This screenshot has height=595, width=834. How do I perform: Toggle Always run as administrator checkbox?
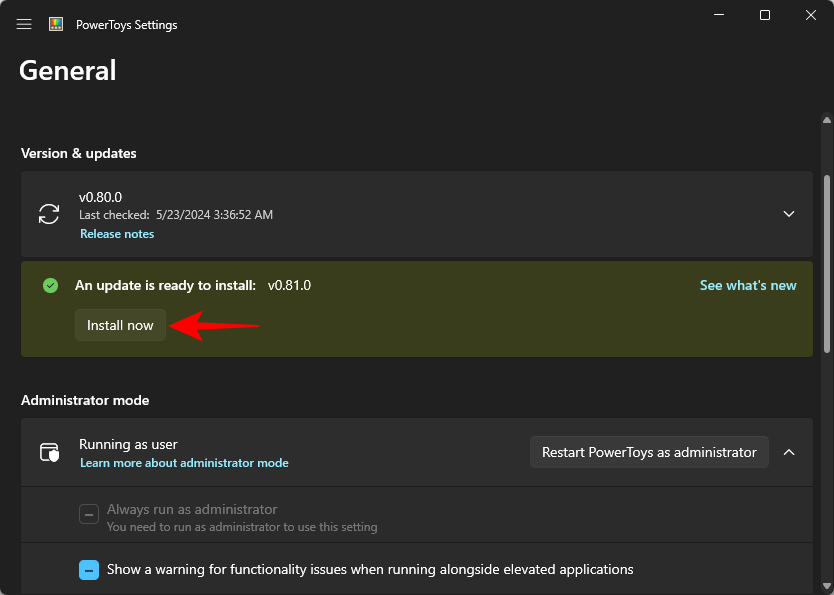89,514
